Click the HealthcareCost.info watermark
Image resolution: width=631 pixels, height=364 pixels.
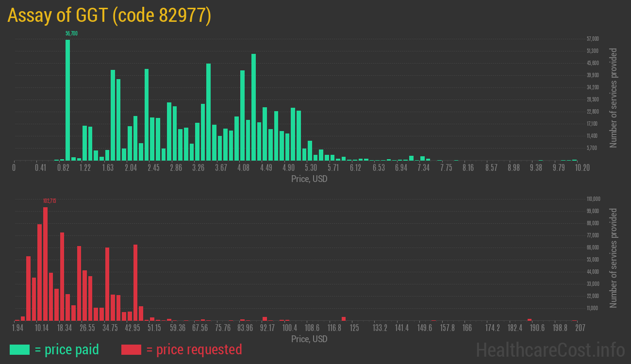550,349
